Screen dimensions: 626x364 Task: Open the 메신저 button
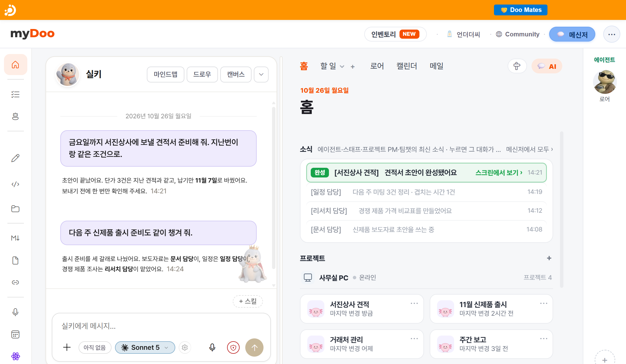[x=572, y=34]
